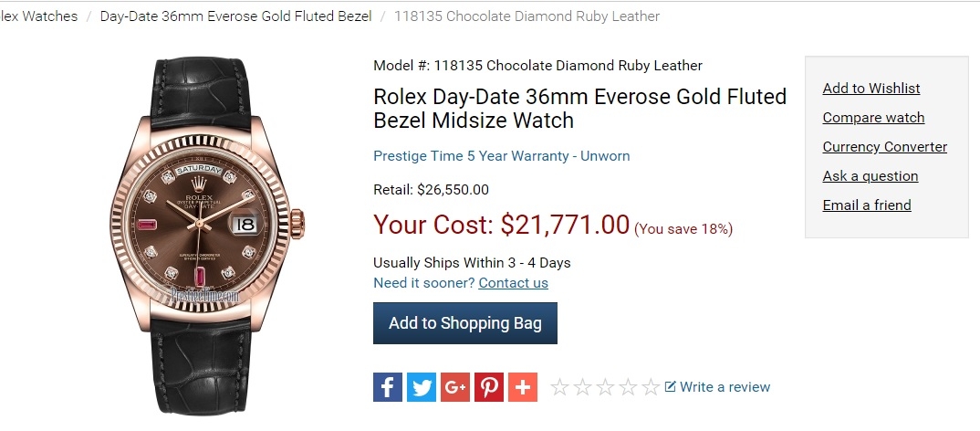Go to Rolex Watches breadcrumb
Screen dimensions: 980x431
[38, 16]
